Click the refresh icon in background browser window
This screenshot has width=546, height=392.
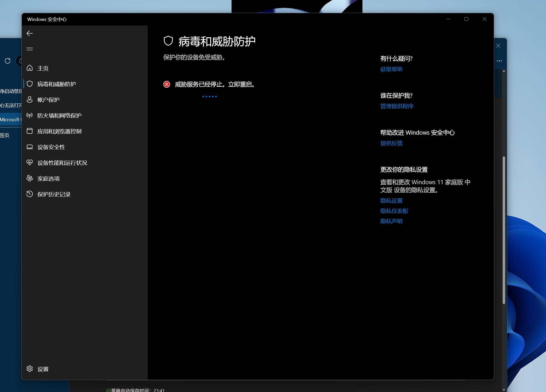tap(8, 61)
